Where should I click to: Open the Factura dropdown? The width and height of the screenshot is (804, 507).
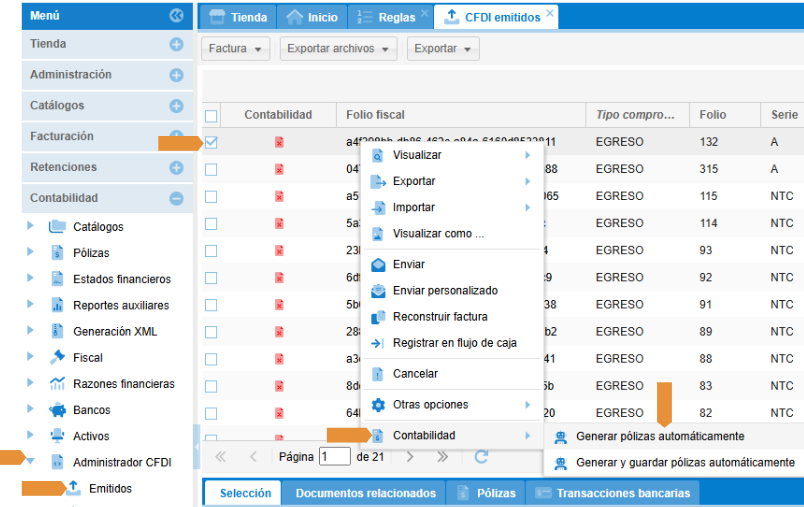(x=236, y=49)
